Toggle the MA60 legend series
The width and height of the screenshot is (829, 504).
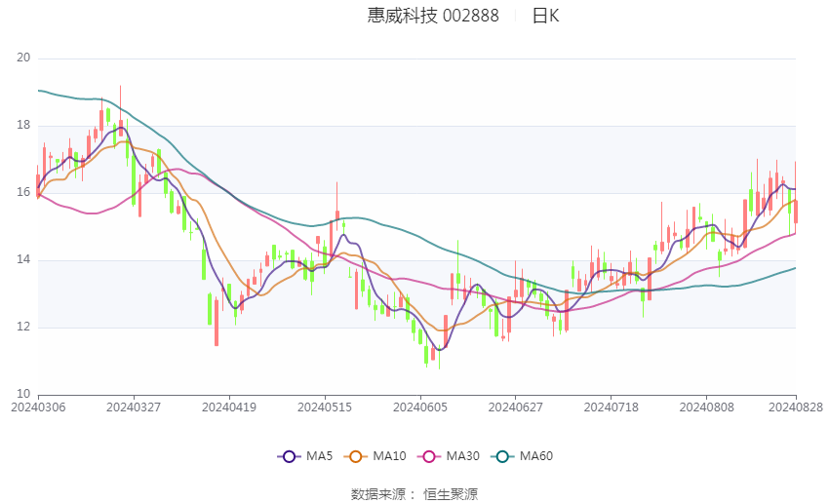pos(522,456)
